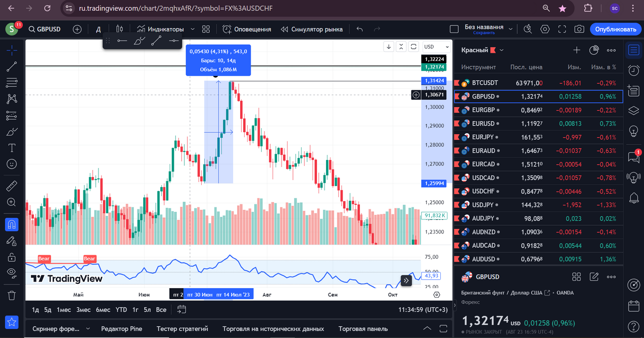The width and height of the screenshot is (644, 338).
Task: Select the brush drawing tool
Action: [x=12, y=132]
